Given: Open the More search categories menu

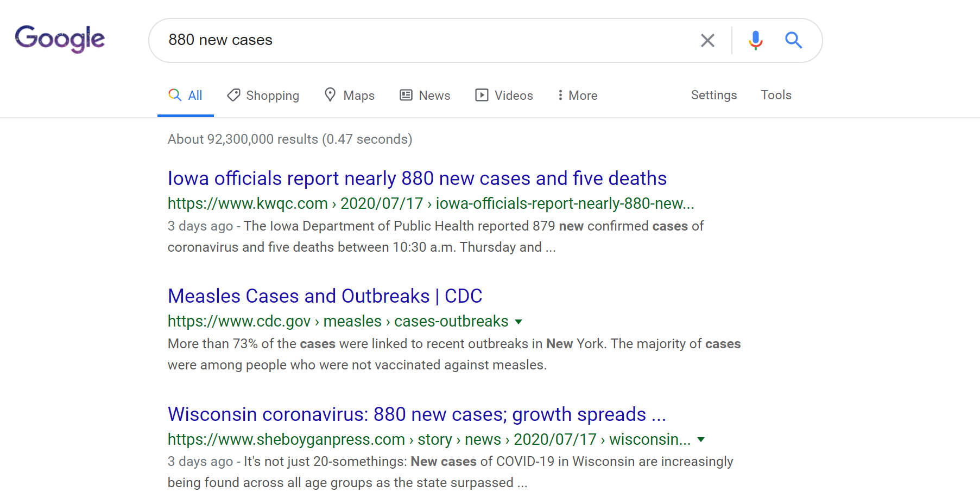Looking at the screenshot, I should [x=577, y=95].
